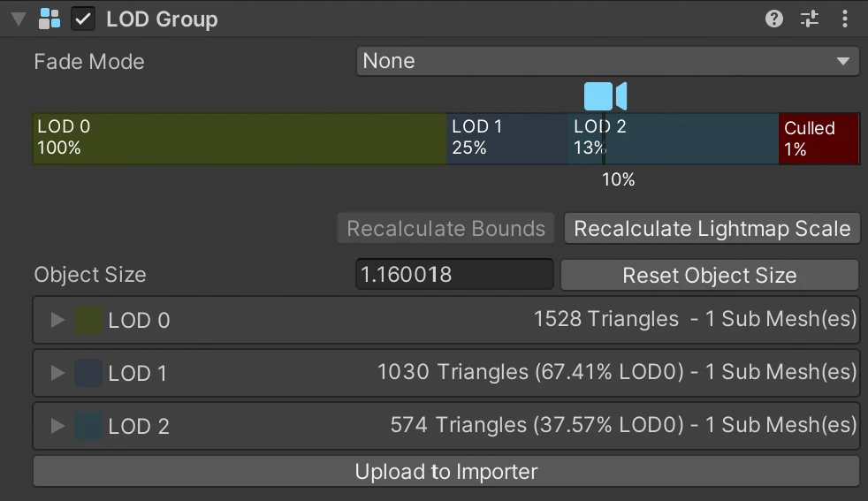Select the Culled red segment
Image resolution: width=868 pixels, height=501 pixels.
click(x=819, y=139)
